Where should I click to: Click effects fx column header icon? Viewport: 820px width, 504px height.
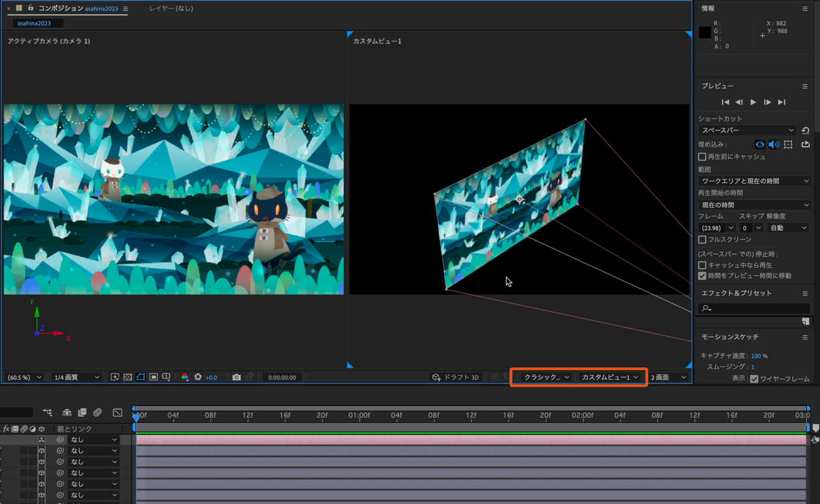pos(6,429)
